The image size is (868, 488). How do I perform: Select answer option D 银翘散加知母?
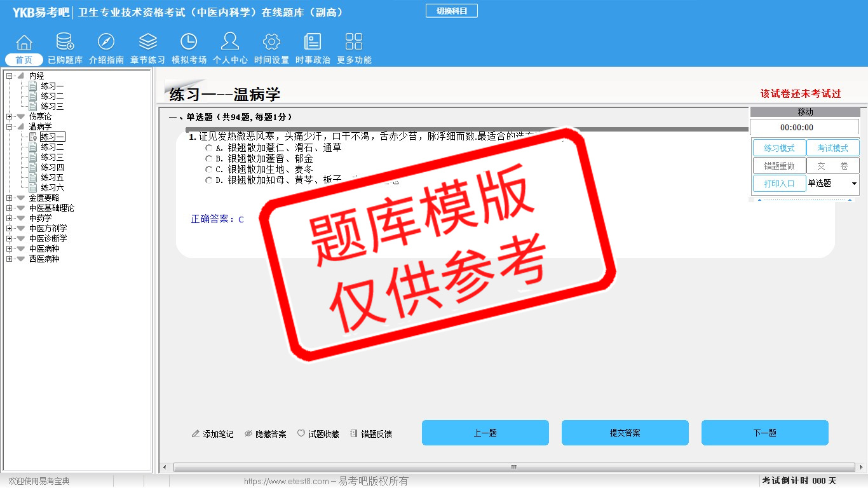(209, 180)
